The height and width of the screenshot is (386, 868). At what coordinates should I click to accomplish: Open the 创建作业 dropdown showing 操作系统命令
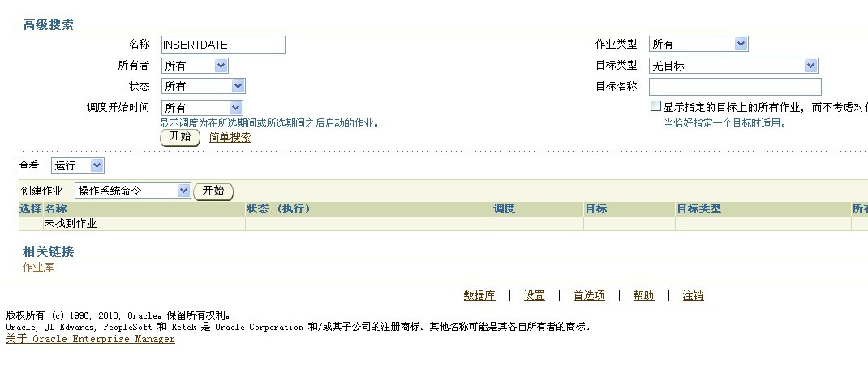pos(133,191)
